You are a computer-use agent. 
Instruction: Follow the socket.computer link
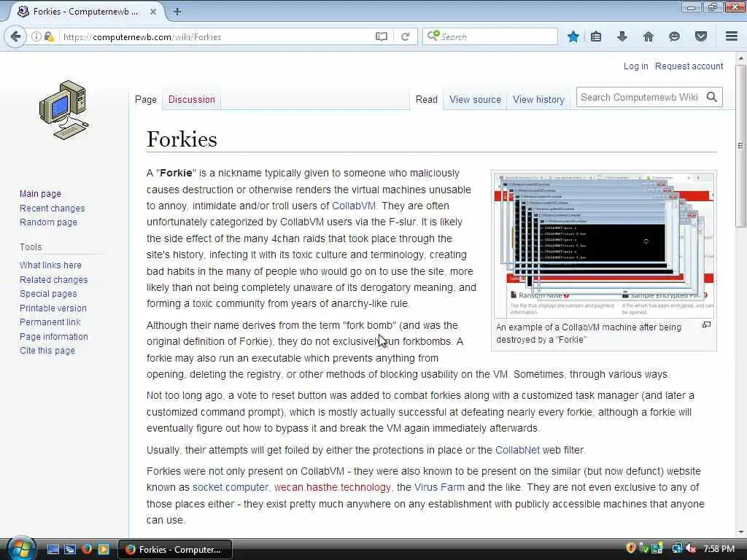(231, 487)
